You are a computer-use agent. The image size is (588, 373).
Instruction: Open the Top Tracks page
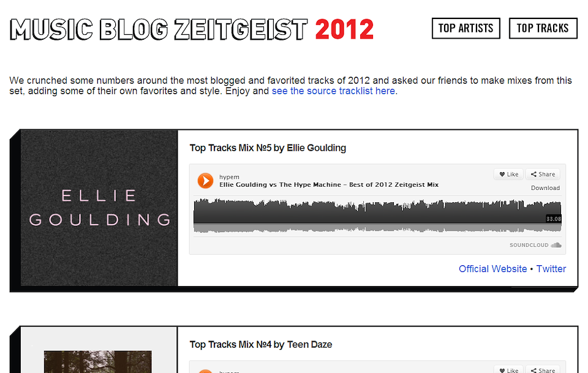tap(542, 28)
